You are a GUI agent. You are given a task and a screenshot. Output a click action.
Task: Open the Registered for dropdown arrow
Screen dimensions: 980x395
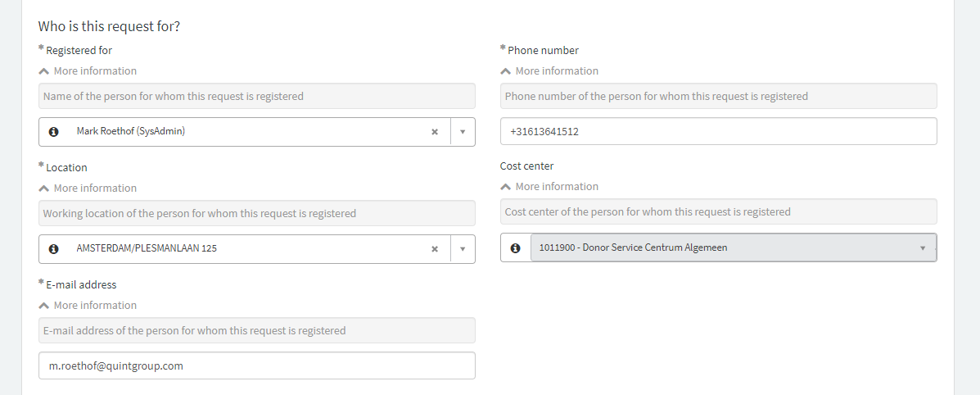463,132
